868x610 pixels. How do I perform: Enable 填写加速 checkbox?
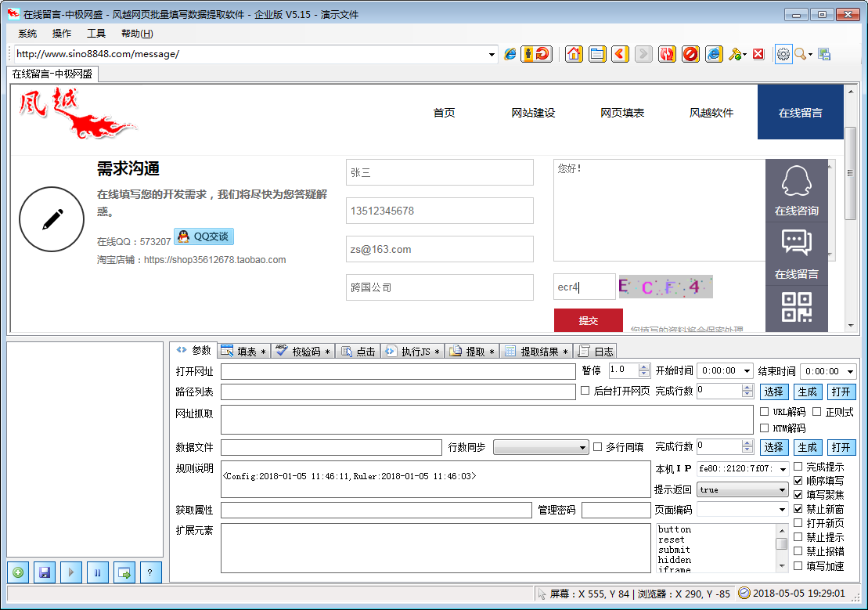tap(798, 565)
